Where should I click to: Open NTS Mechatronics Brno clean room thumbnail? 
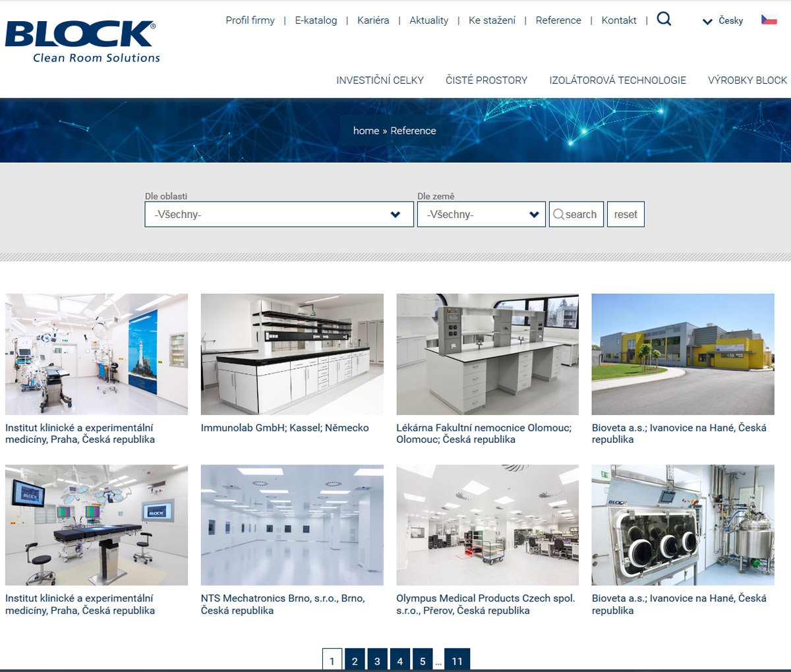(x=292, y=525)
